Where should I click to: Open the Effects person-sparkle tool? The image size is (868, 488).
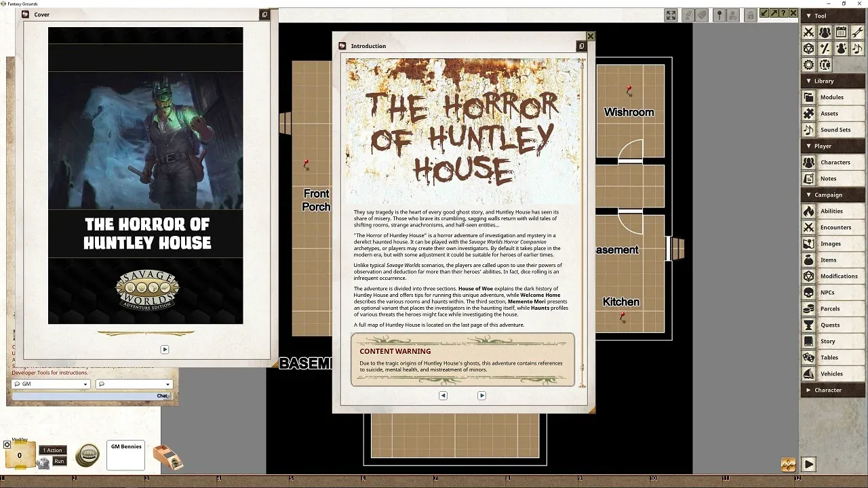pyautogui.click(x=841, y=48)
